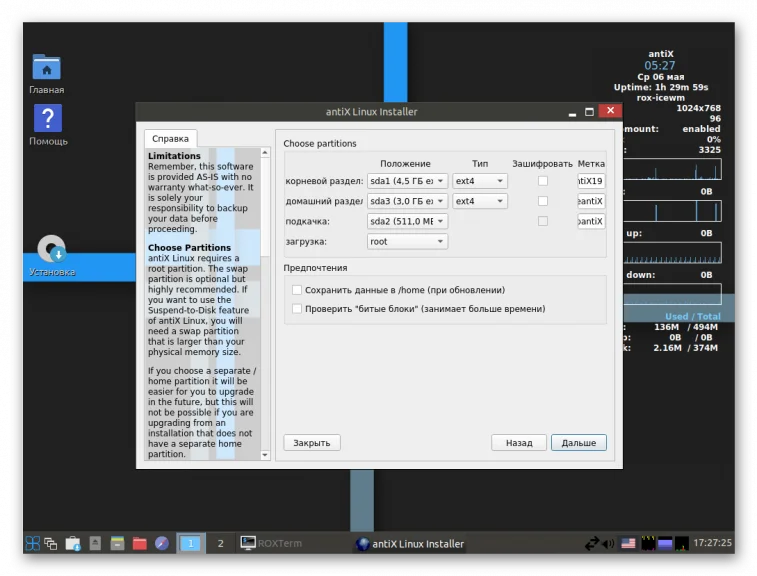Check 'Сохранить данные в /home' option

click(x=297, y=290)
